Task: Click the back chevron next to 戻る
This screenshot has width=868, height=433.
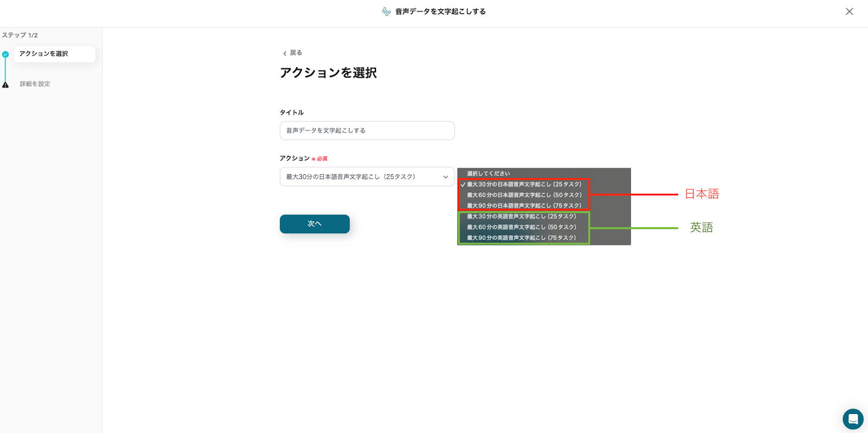Action: pos(284,53)
